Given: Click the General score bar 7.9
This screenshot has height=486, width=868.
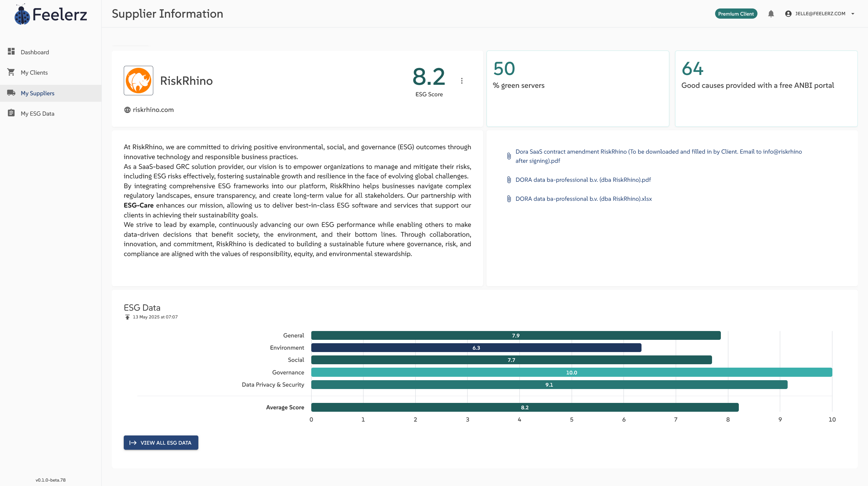Looking at the screenshot, I should pos(516,335).
